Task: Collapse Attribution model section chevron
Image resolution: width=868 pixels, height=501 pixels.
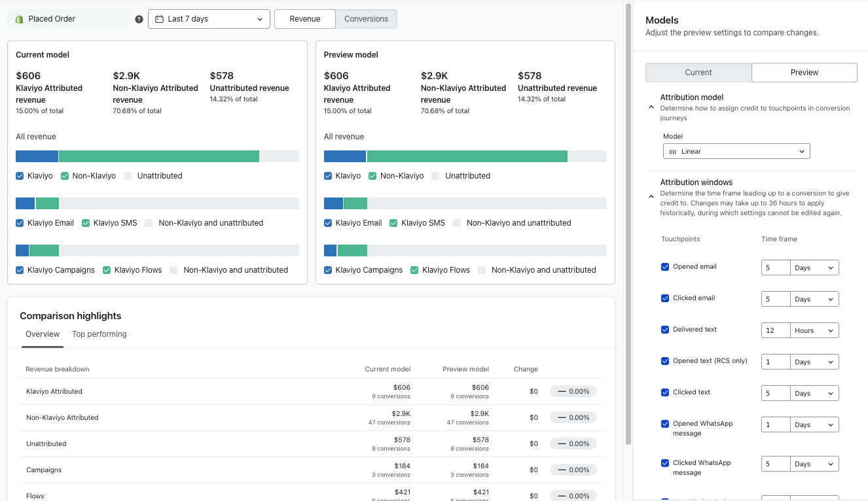Action: tap(651, 107)
